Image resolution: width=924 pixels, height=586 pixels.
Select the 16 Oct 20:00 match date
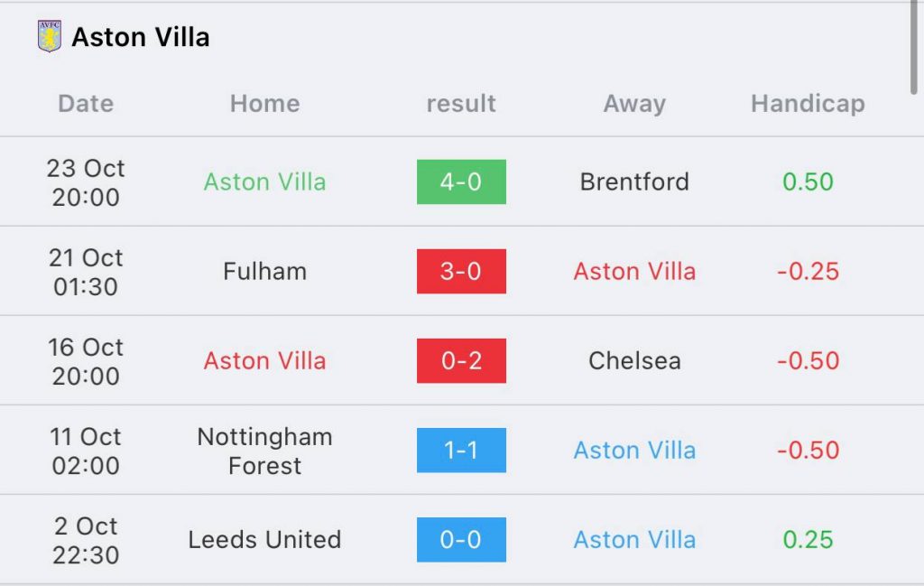point(86,361)
